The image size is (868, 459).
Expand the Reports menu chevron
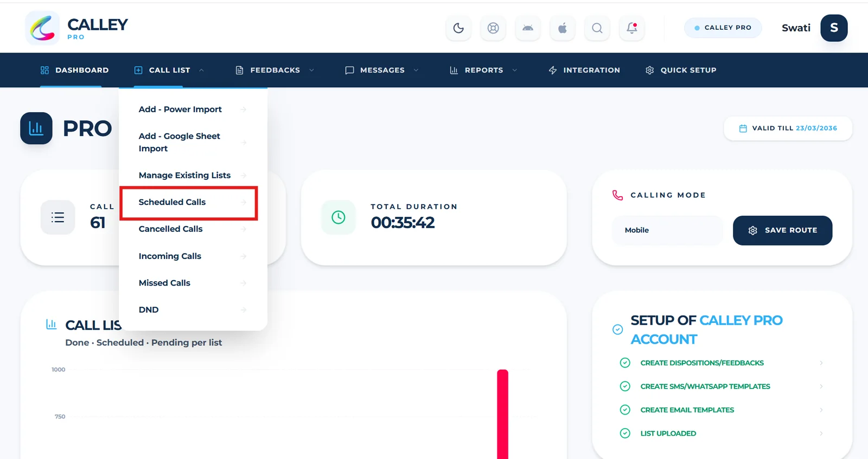point(515,70)
